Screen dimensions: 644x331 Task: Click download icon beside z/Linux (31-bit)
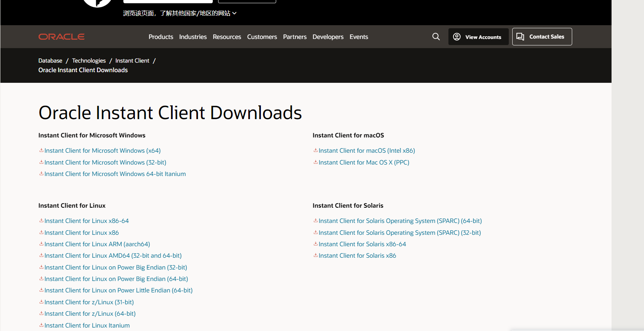tap(41, 302)
